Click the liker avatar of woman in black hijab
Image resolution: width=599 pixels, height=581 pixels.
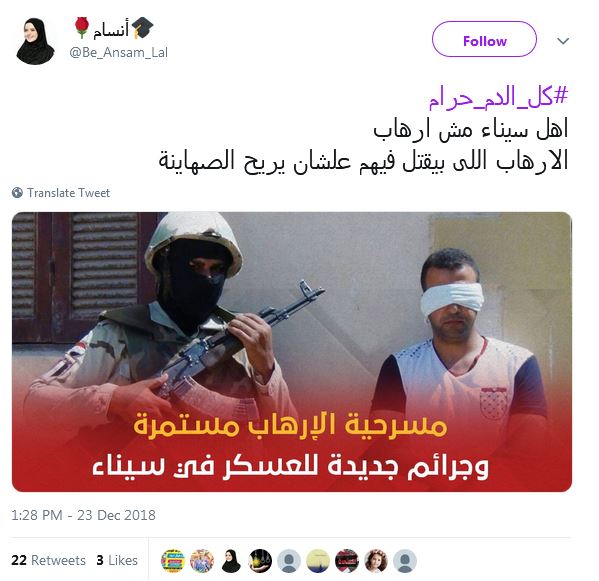coord(231,561)
